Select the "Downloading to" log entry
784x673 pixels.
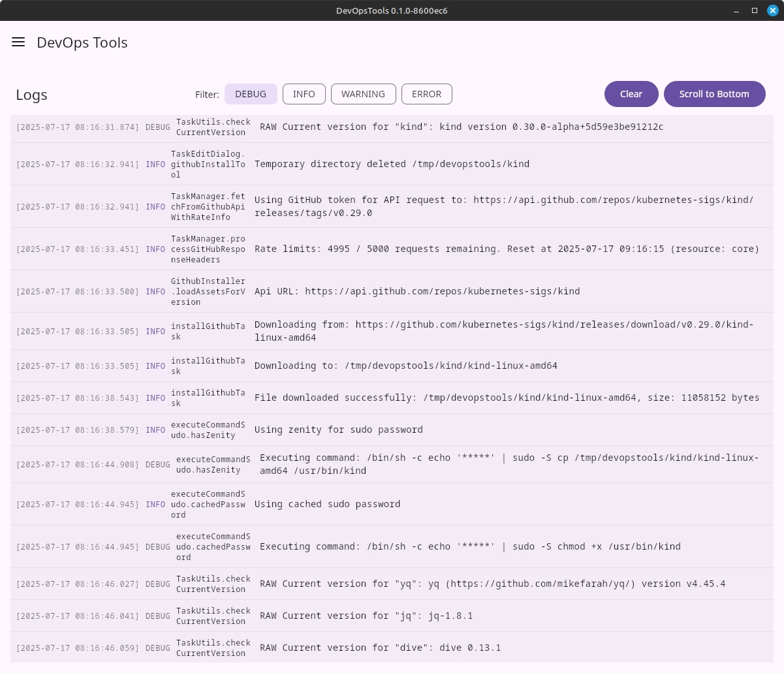[x=405, y=366]
